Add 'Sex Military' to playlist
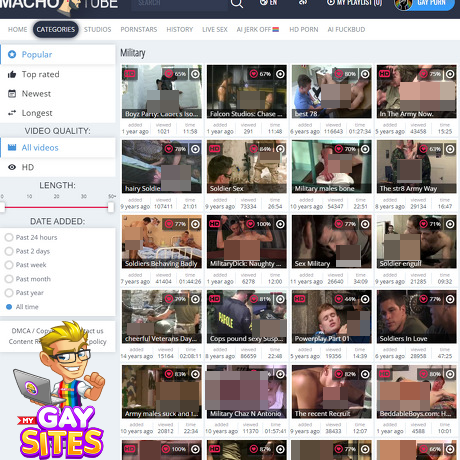This screenshot has width=460, height=460. tap(365, 224)
